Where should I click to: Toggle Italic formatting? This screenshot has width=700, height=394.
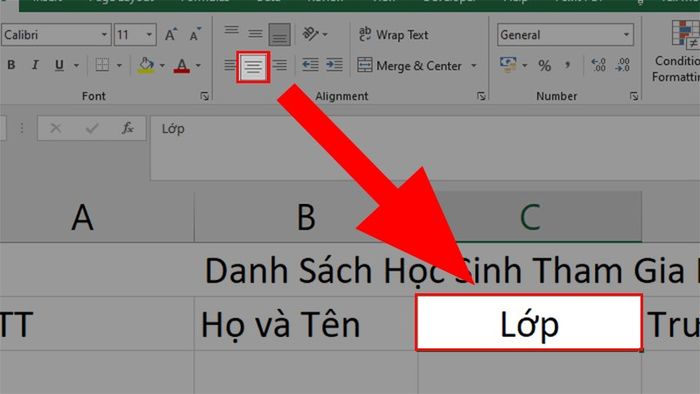pyautogui.click(x=35, y=65)
